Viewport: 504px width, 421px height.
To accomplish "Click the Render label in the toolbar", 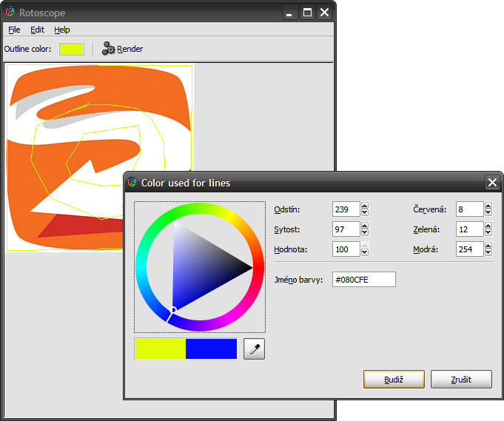I will [130, 49].
